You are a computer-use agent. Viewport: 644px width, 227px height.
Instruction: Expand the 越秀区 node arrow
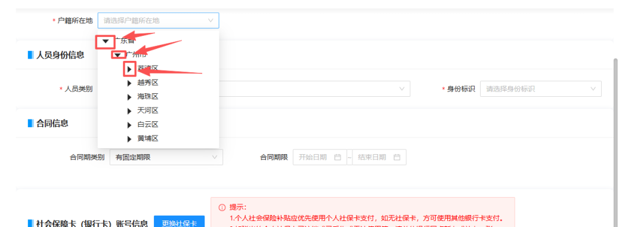(x=129, y=83)
